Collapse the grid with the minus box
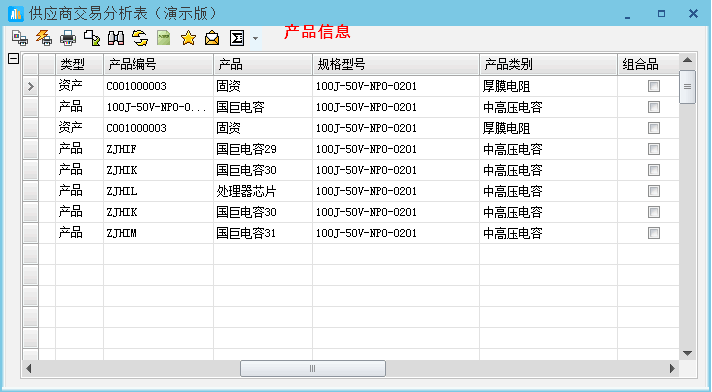712x392 pixels. (x=14, y=59)
